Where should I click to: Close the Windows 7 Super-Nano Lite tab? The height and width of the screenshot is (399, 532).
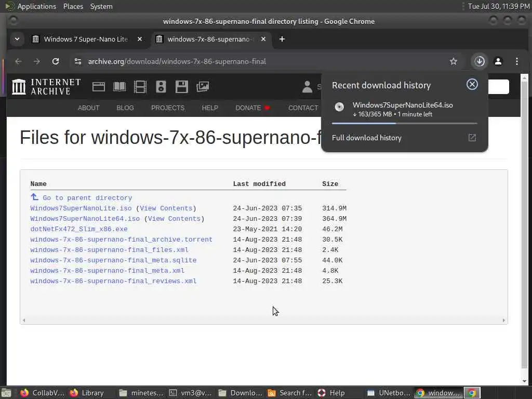[139, 39]
